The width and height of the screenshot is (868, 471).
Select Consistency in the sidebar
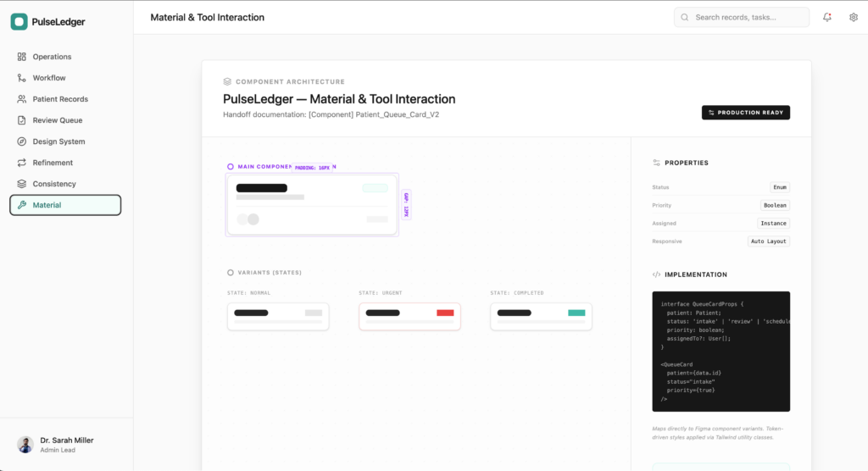tap(65, 184)
